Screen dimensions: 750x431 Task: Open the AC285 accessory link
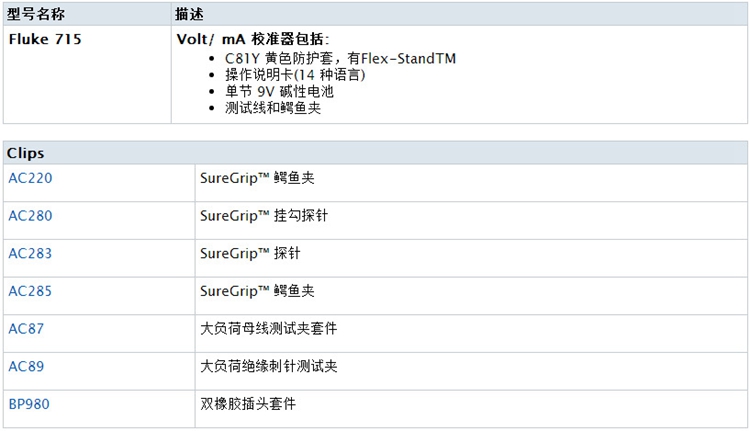[x=30, y=291]
